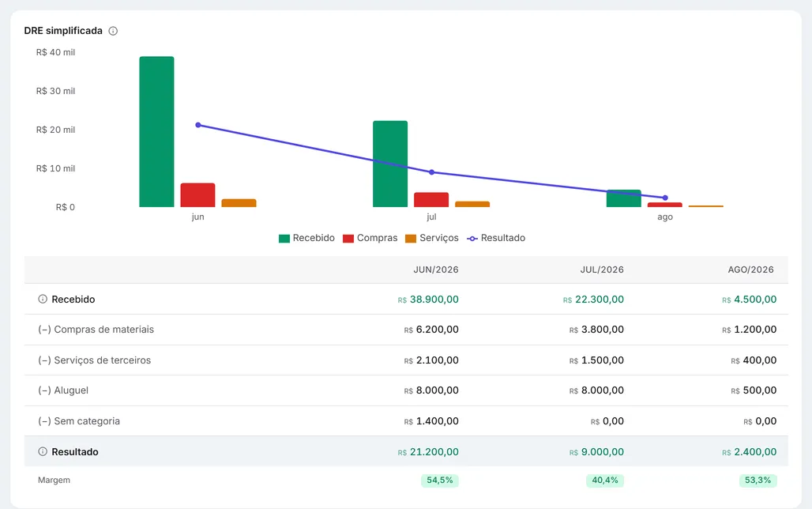Toggle Resultado line in chart legend

click(496, 238)
